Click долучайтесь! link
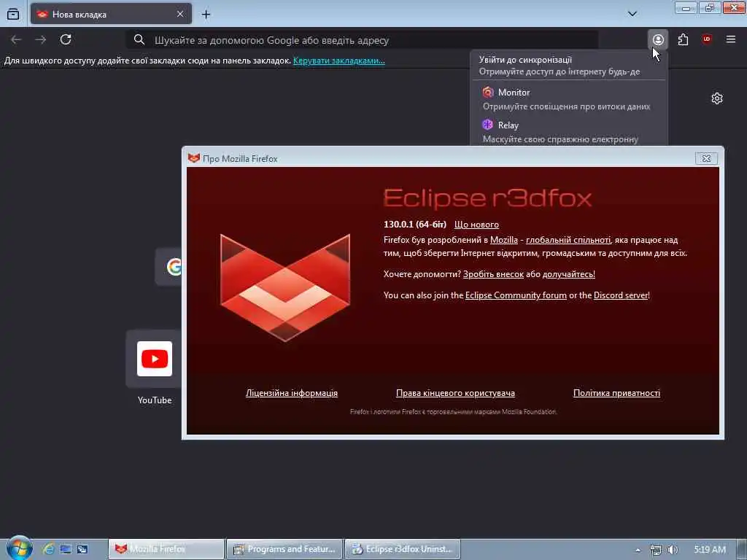Image resolution: width=747 pixels, height=560 pixels. tap(568, 274)
